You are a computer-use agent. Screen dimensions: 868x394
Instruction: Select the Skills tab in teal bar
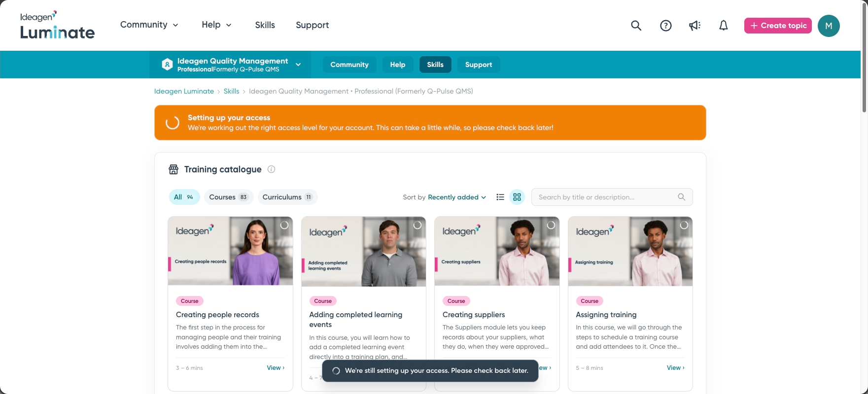(x=435, y=65)
